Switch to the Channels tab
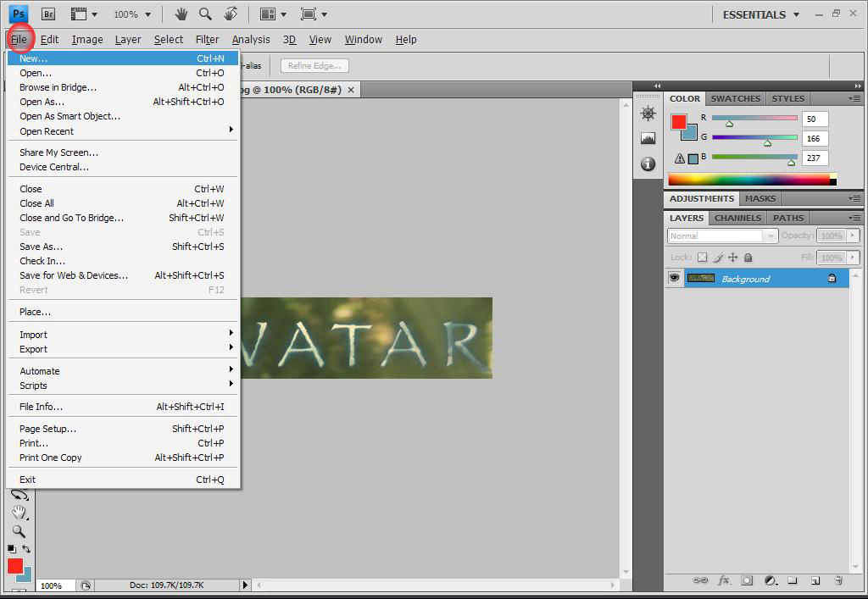Image resolution: width=868 pixels, height=599 pixels. tap(737, 218)
